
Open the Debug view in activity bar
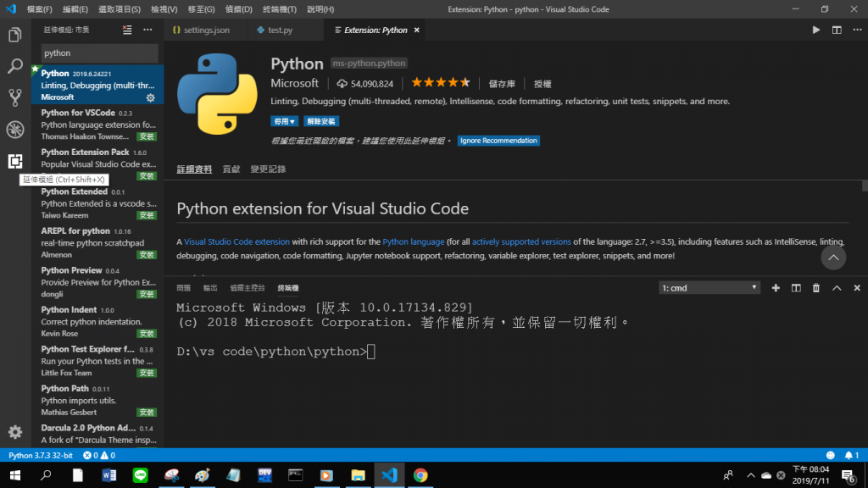click(15, 130)
